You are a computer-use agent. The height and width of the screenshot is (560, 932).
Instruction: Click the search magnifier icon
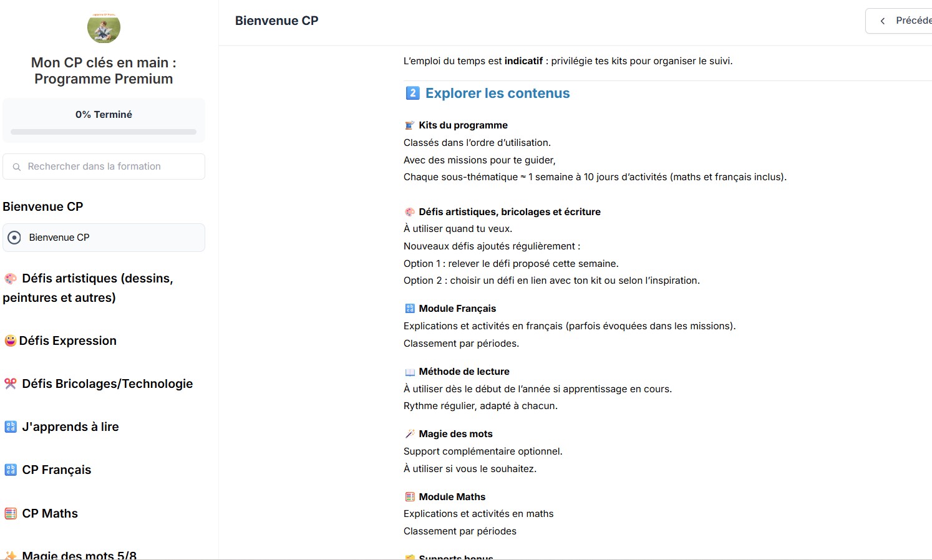point(17,167)
